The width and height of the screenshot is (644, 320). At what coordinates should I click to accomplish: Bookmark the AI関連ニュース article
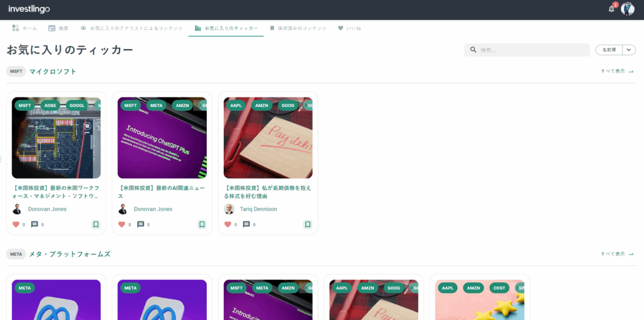[202, 224]
